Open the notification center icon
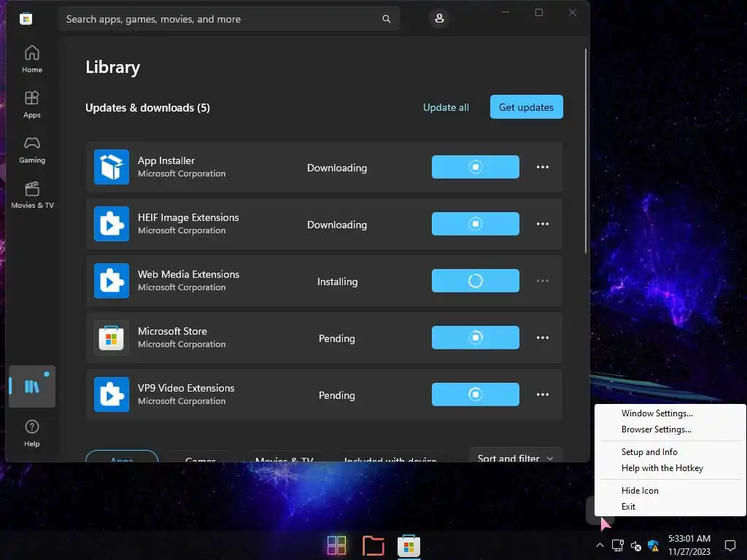This screenshot has height=560, width=747. 729,545
